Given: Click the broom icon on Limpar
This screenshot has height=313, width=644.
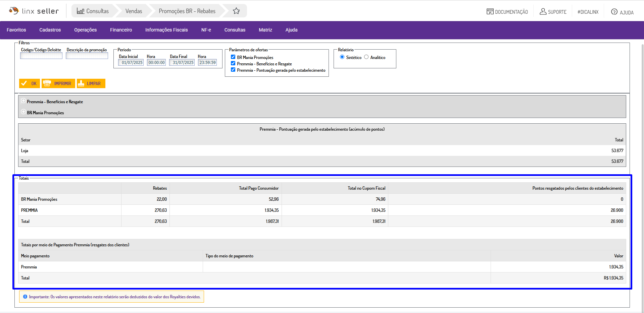Looking at the screenshot, I should 81,83.
